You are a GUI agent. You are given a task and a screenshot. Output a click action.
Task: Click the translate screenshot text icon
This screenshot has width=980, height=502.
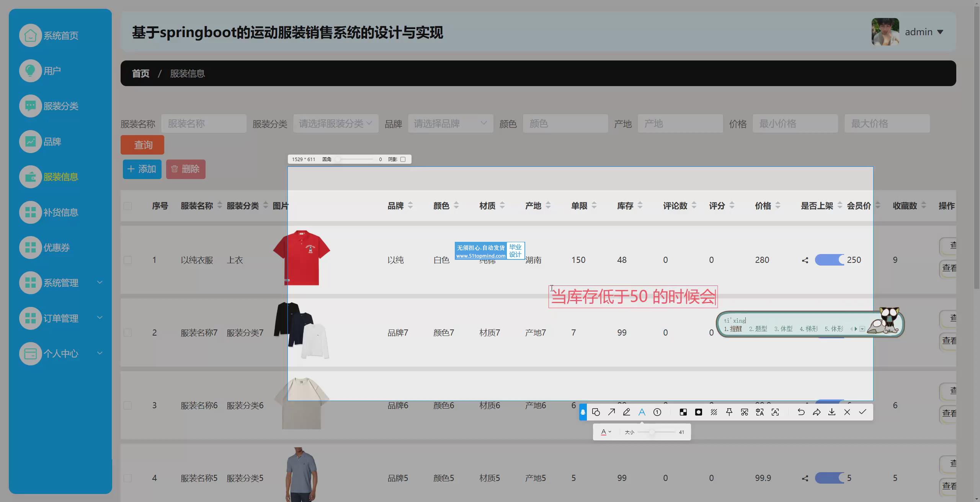760,412
